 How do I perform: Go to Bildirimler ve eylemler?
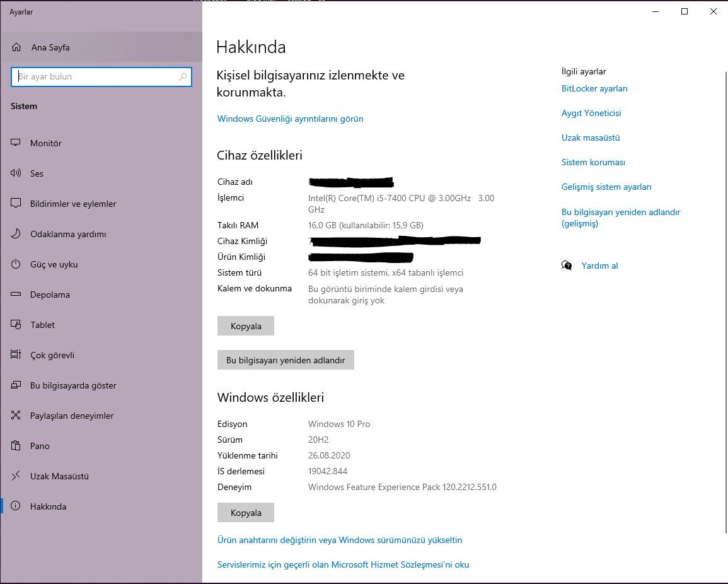tap(101, 204)
